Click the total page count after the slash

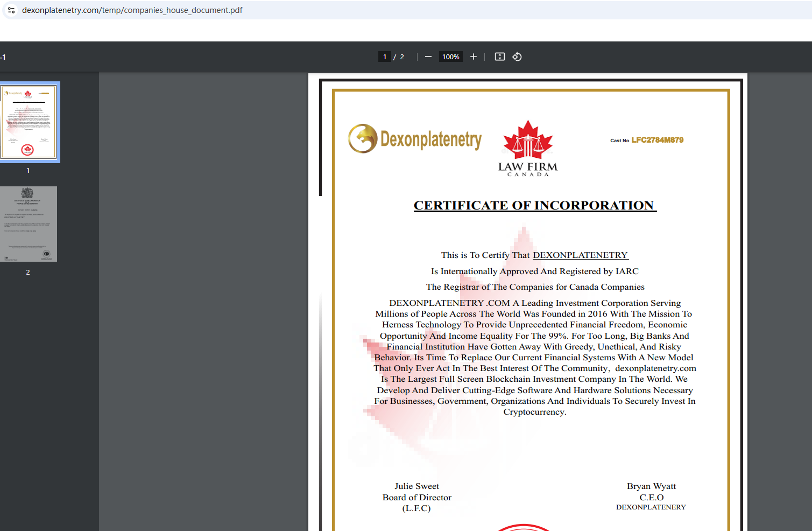click(x=402, y=57)
